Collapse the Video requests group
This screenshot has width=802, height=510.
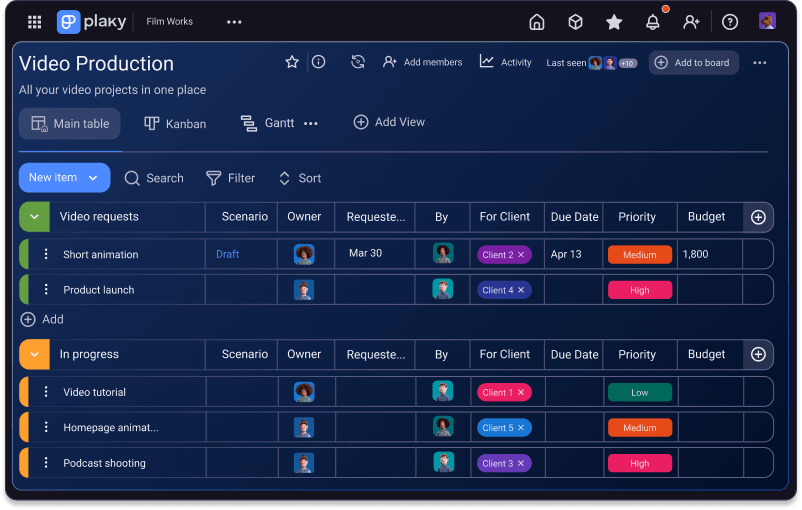[x=34, y=217]
